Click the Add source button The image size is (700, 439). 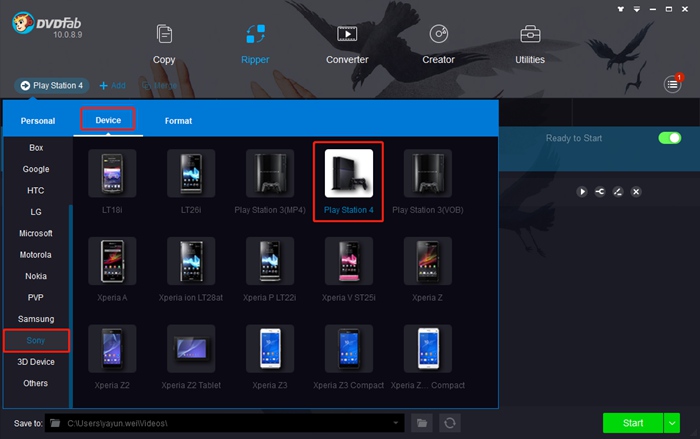pos(112,85)
